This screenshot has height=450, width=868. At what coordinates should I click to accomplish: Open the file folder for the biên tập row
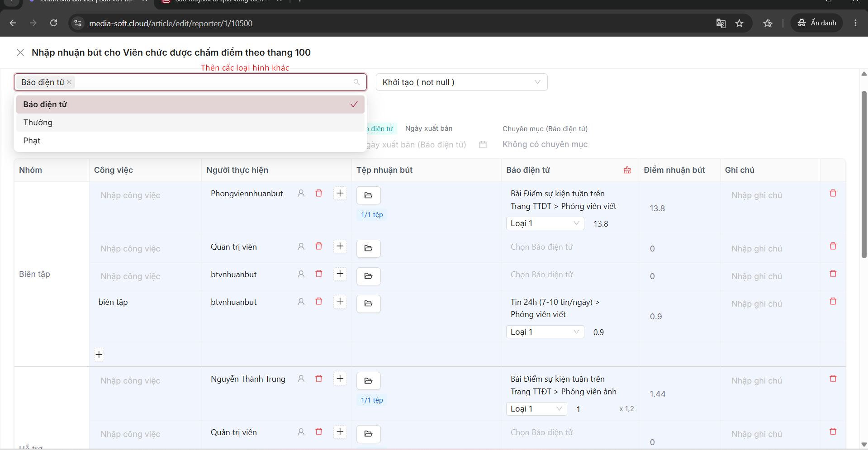point(369,303)
